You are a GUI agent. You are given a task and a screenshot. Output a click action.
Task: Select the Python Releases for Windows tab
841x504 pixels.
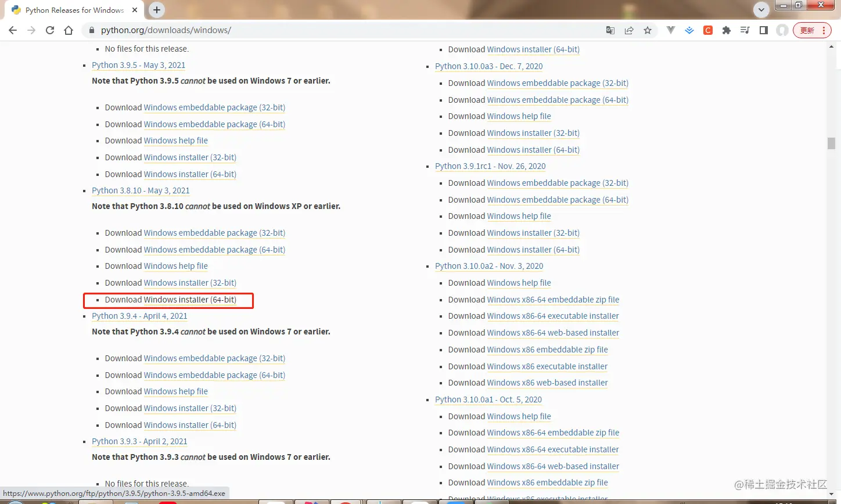pos(74,10)
